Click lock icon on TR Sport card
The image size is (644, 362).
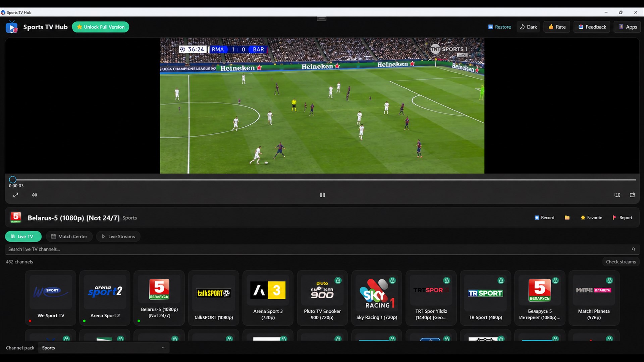501,280
